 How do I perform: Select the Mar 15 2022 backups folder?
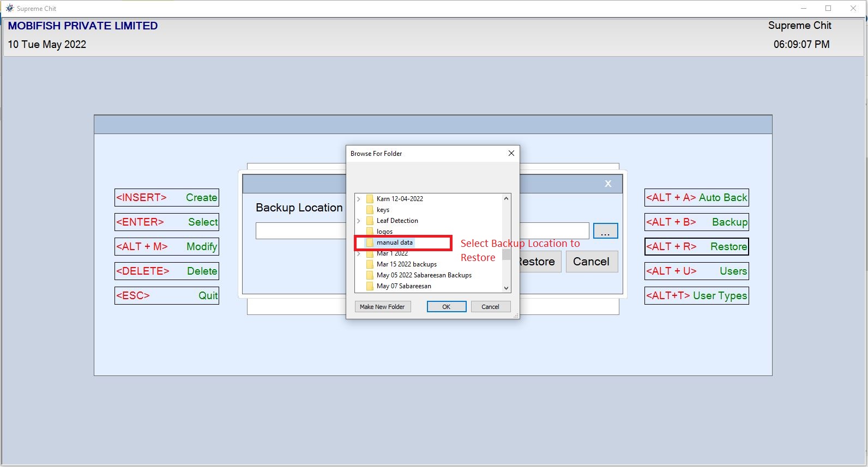click(407, 264)
